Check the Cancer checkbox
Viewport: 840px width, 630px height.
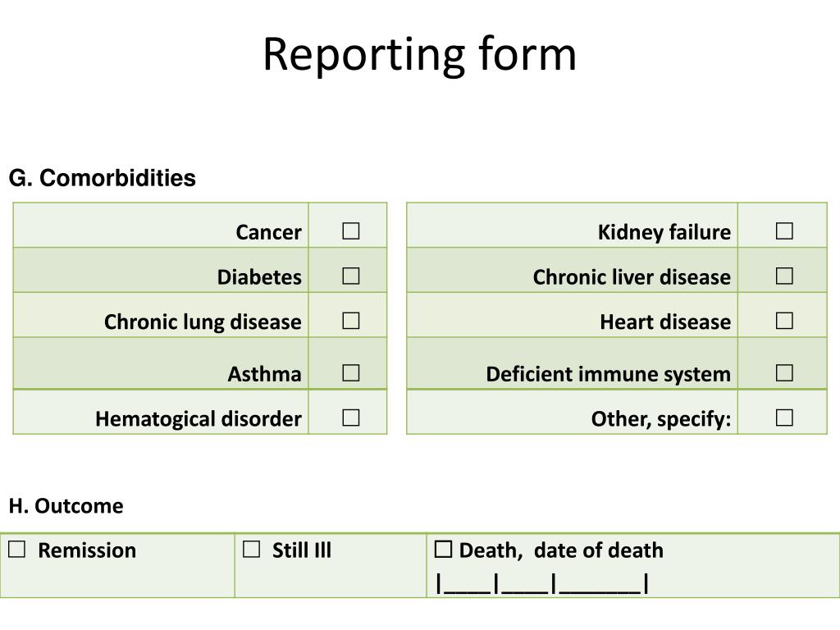click(351, 231)
